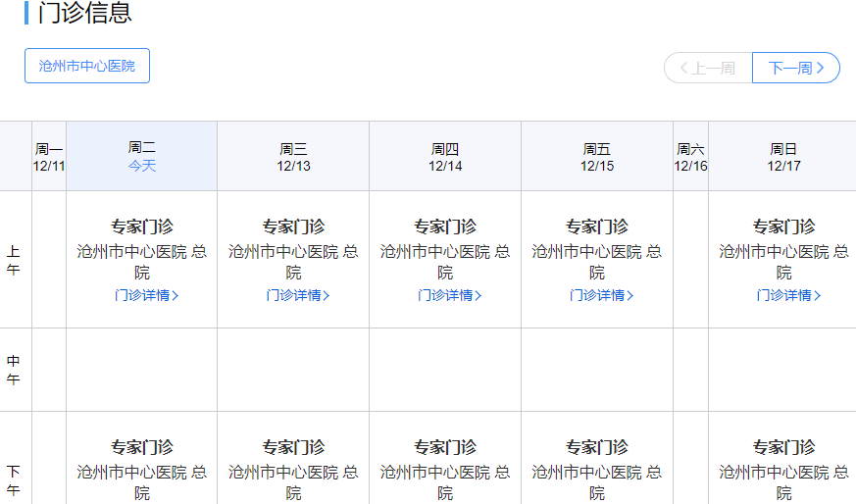This screenshot has width=856, height=504.
Task: Open 门诊详情 for Friday morning
Action: tap(601, 295)
